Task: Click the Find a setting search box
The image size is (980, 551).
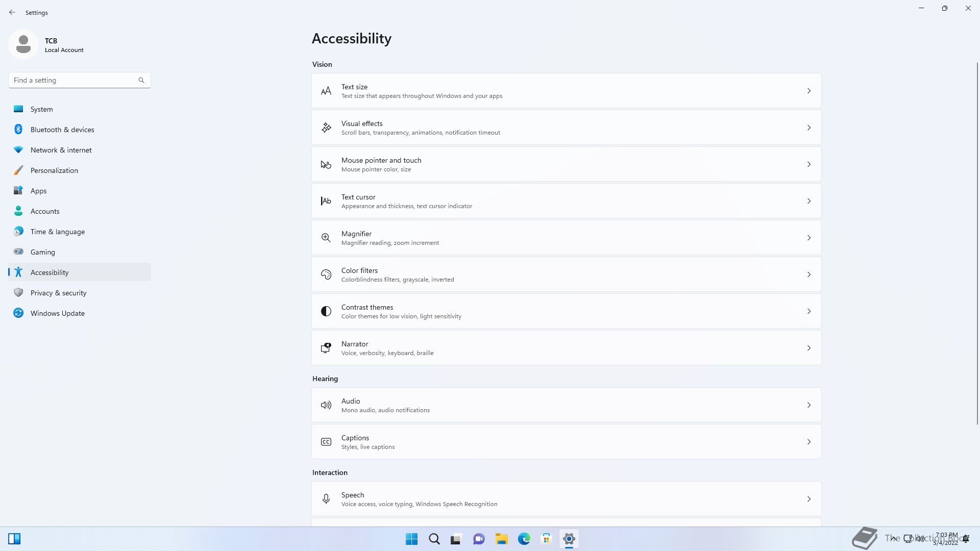Action: coord(74,80)
